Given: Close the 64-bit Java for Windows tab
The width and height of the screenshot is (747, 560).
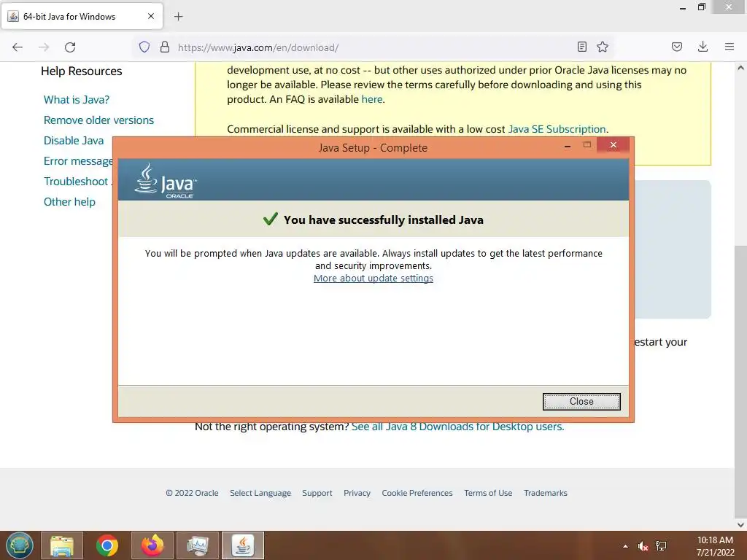Looking at the screenshot, I should tap(150, 16).
